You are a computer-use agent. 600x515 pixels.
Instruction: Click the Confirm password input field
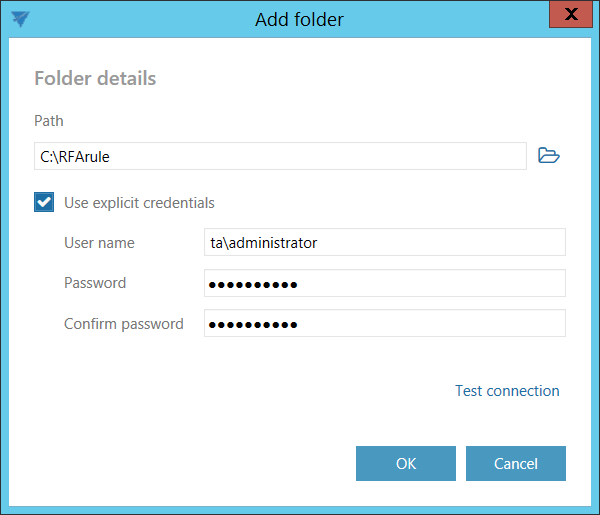pyautogui.click(x=384, y=323)
